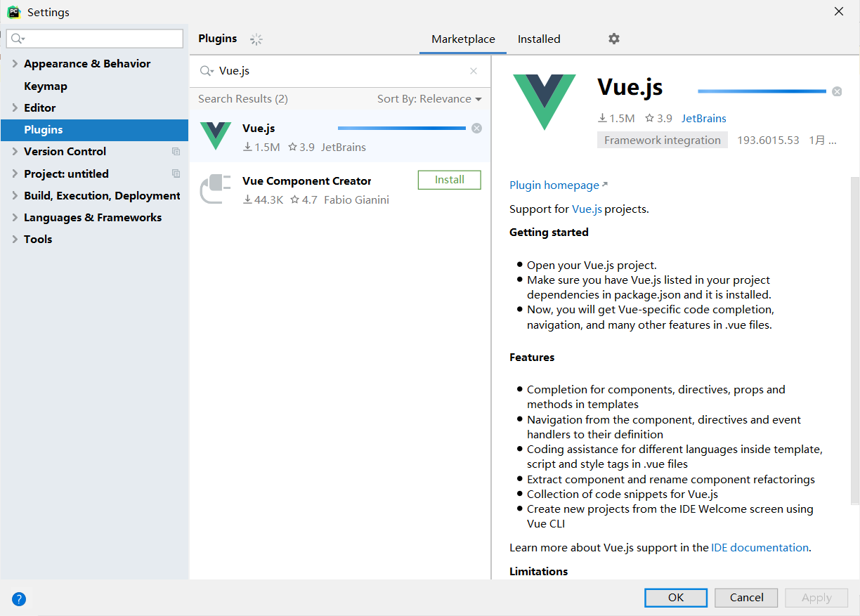Select Tools in the settings tree
Image resolution: width=860 pixels, height=616 pixels.
click(x=38, y=239)
